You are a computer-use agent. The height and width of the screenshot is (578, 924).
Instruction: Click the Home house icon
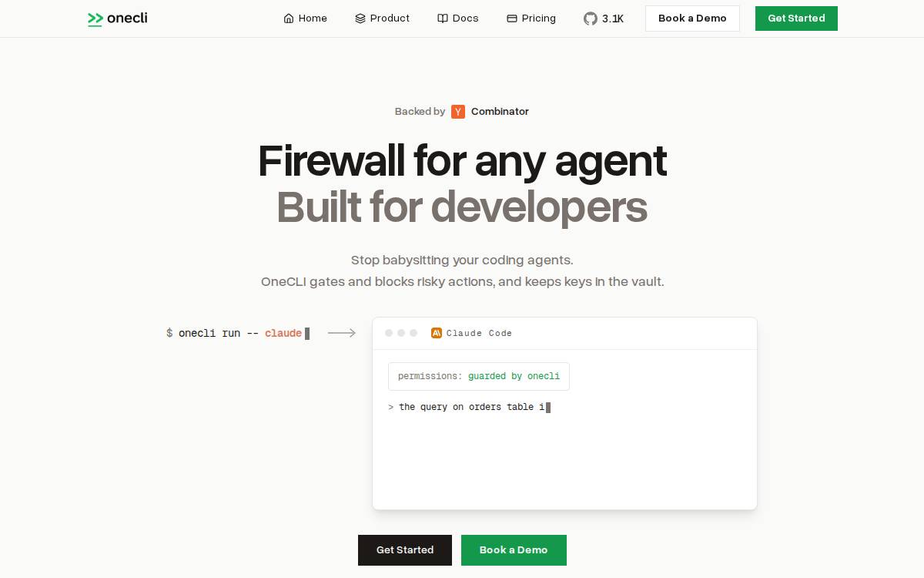pyautogui.click(x=289, y=18)
